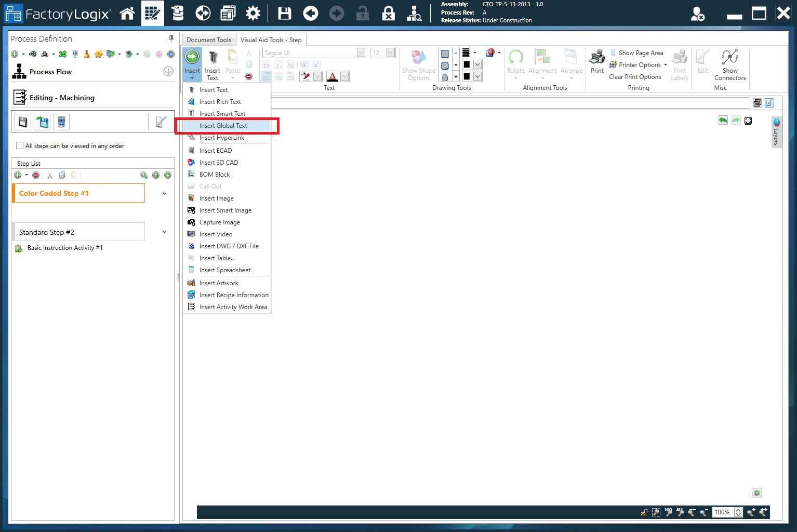Switch to the Document Tools tab
This screenshot has height=532, width=797.
208,39
